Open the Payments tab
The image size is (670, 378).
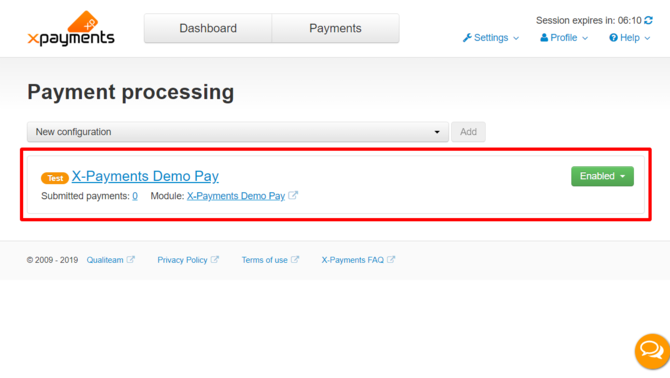[335, 28]
